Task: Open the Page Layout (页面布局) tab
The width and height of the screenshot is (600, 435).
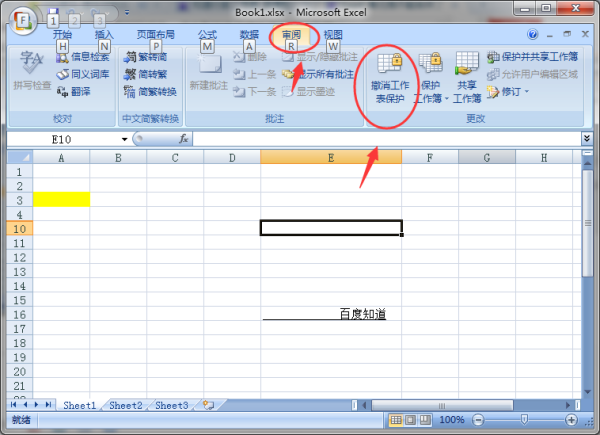Action: point(156,34)
